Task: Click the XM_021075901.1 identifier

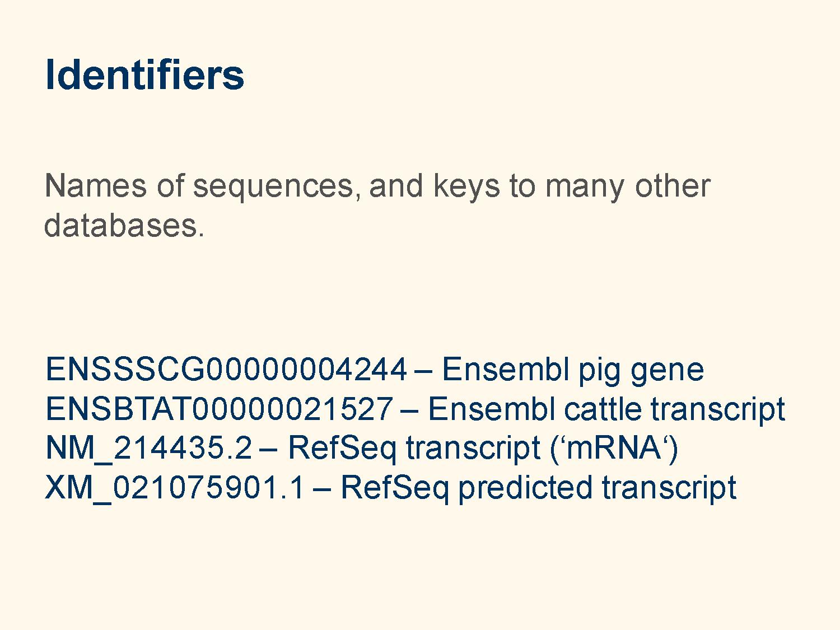Action: (x=175, y=487)
